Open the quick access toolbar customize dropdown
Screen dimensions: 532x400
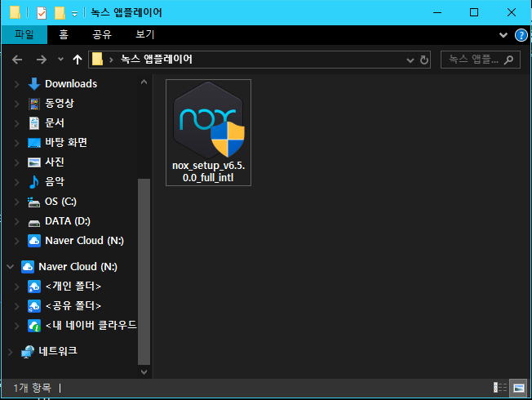coord(74,14)
